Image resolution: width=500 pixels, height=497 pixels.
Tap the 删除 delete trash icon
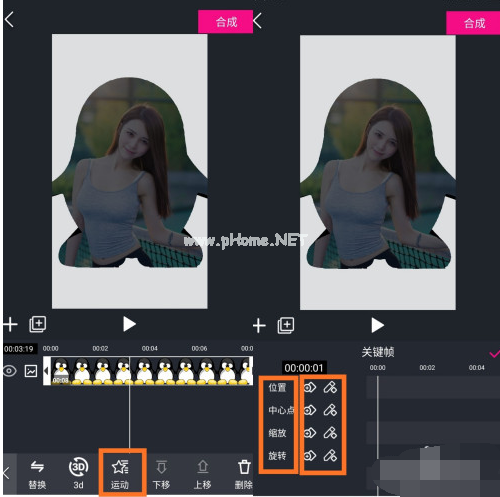click(244, 474)
